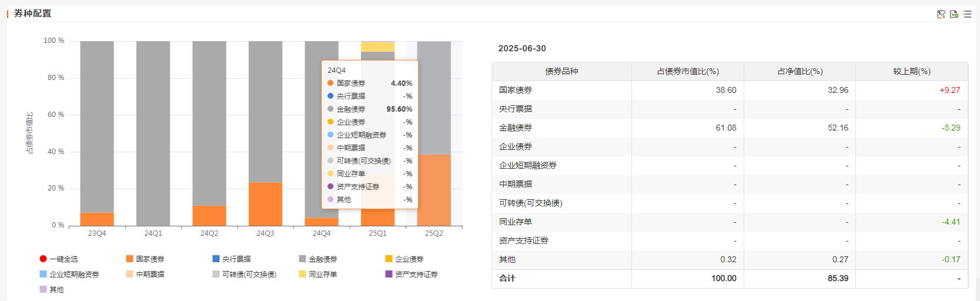Toggle 同业存单 series in legend
The image size is (980, 301).
click(318, 274)
